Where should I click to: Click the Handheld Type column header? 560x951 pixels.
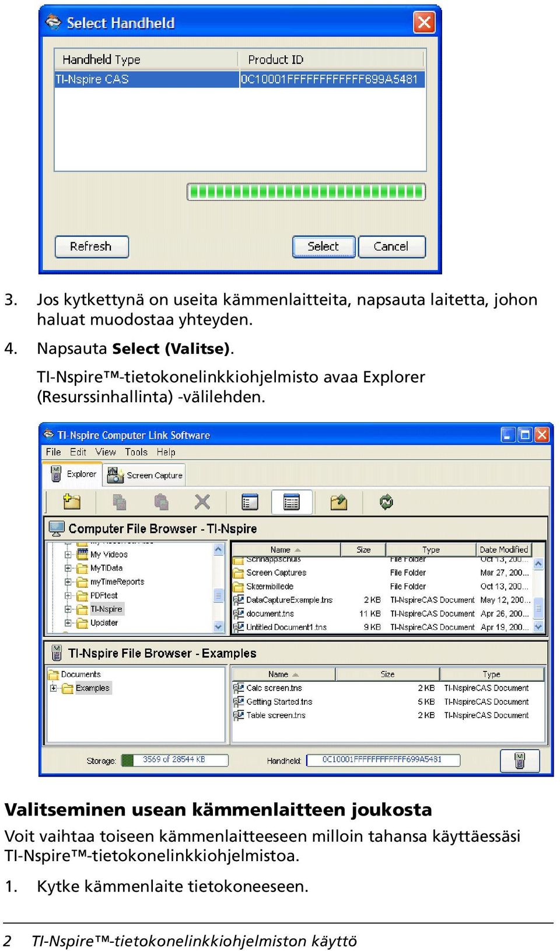146,60
